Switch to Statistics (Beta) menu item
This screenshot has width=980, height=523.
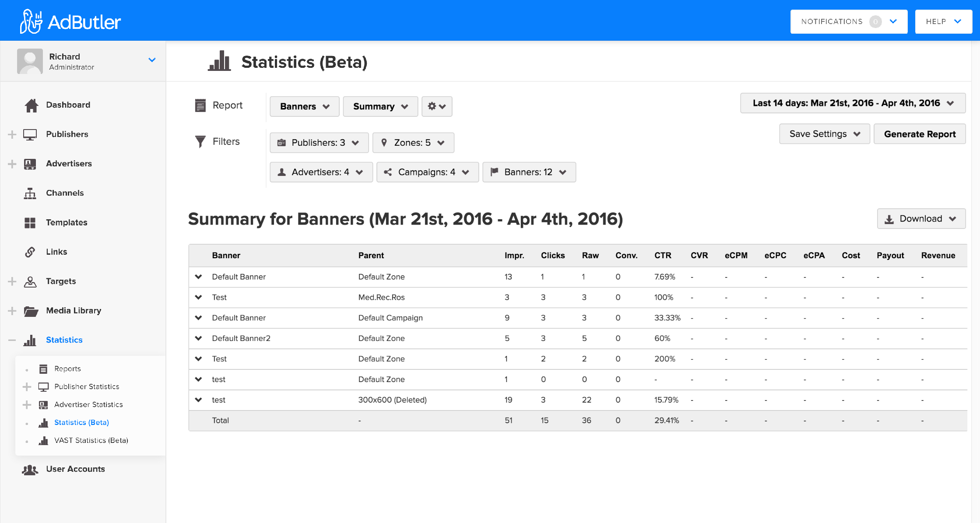point(81,422)
